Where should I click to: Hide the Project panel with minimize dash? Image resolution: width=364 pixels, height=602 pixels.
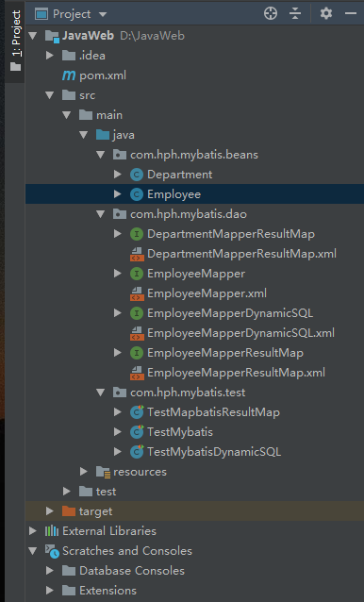coord(351,14)
